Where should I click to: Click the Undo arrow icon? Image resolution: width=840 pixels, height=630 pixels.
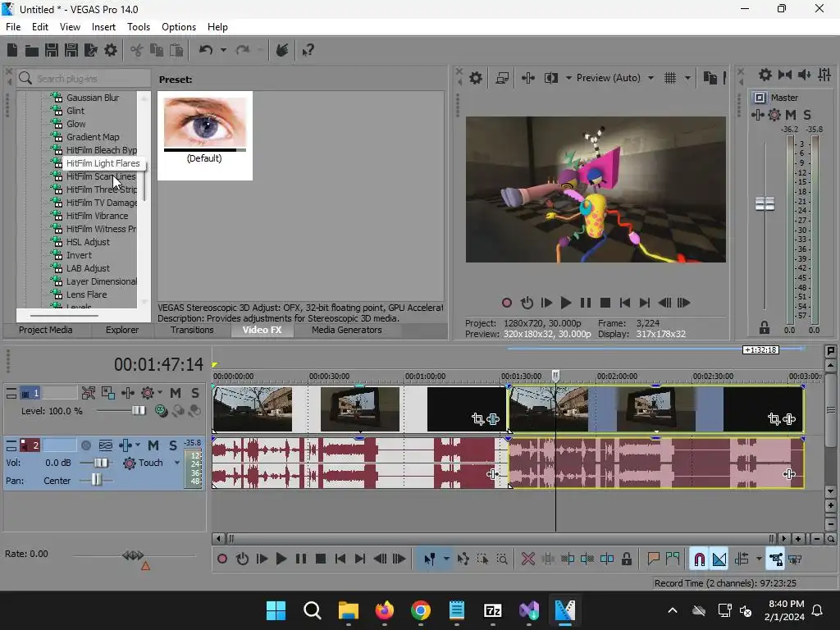(206, 50)
